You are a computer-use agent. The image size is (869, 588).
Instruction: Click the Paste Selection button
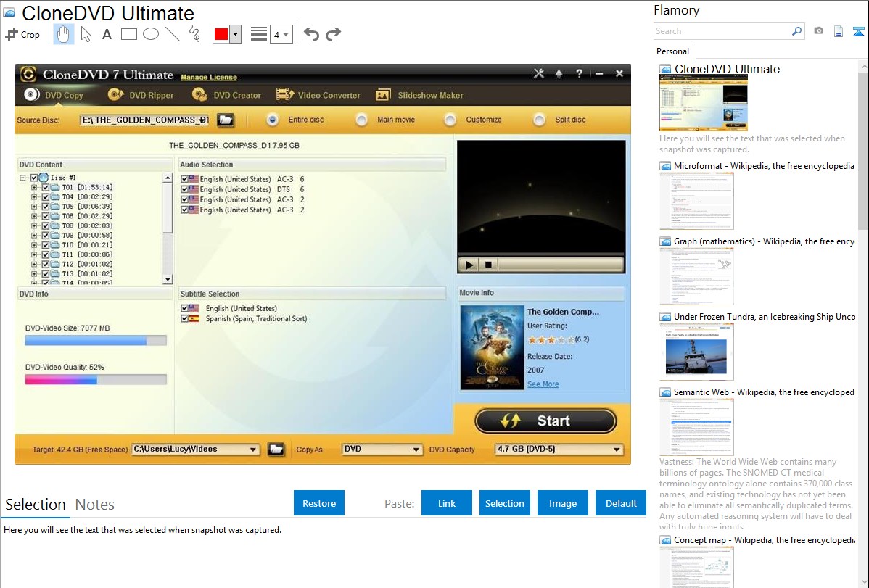pos(504,503)
